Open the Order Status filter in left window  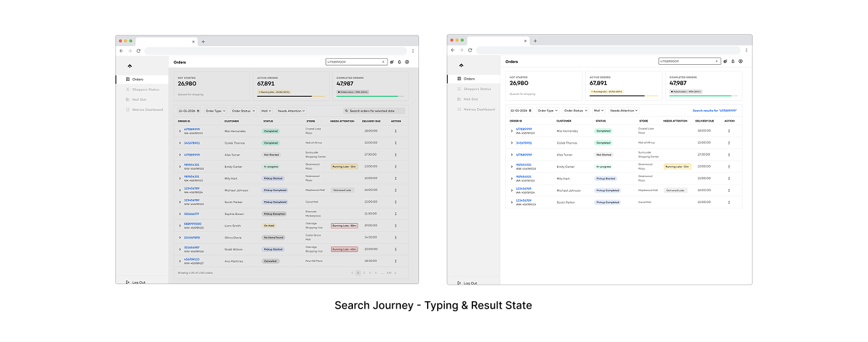point(242,111)
